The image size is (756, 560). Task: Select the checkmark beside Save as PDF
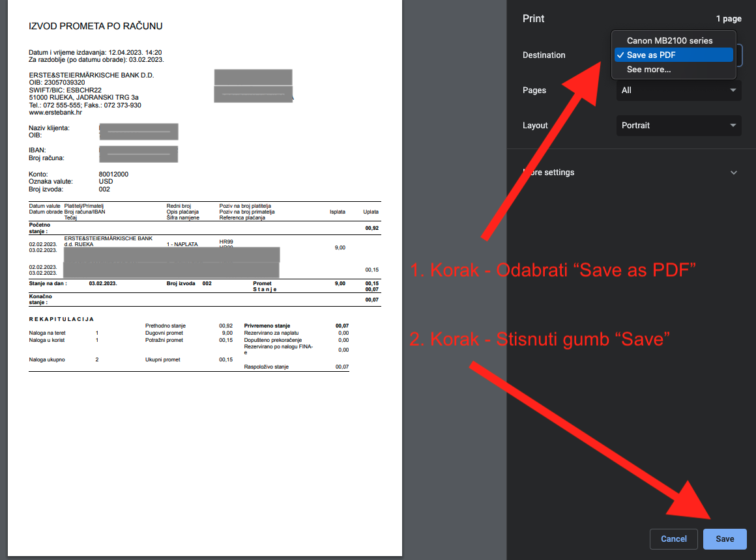621,55
